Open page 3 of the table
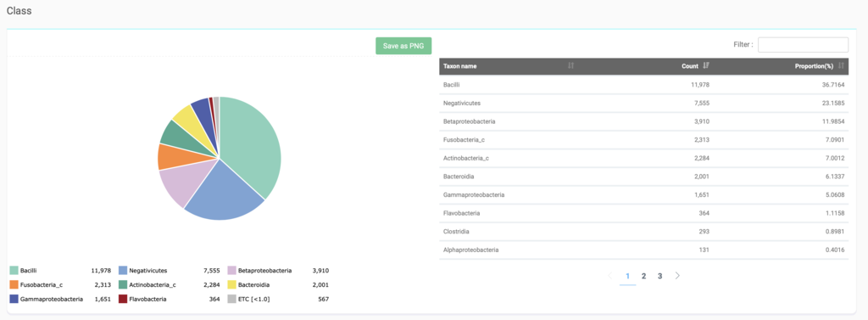 (659, 276)
